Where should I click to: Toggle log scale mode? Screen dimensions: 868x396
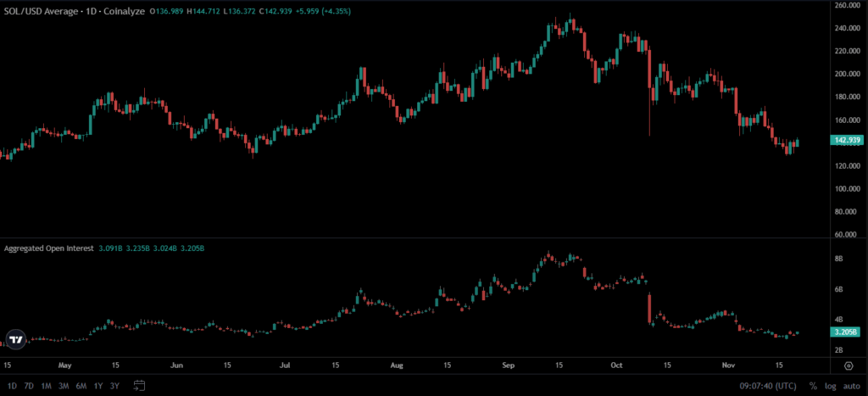tap(830, 386)
